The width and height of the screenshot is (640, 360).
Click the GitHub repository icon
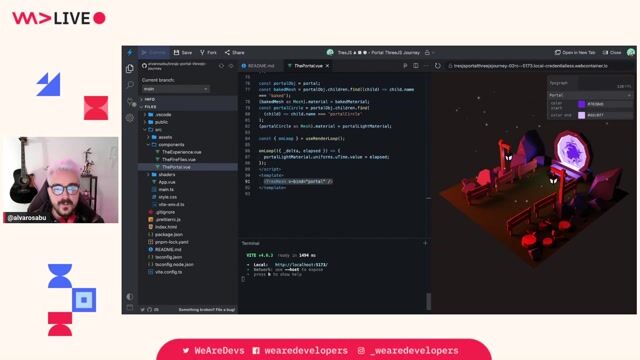[x=144, y=65]
